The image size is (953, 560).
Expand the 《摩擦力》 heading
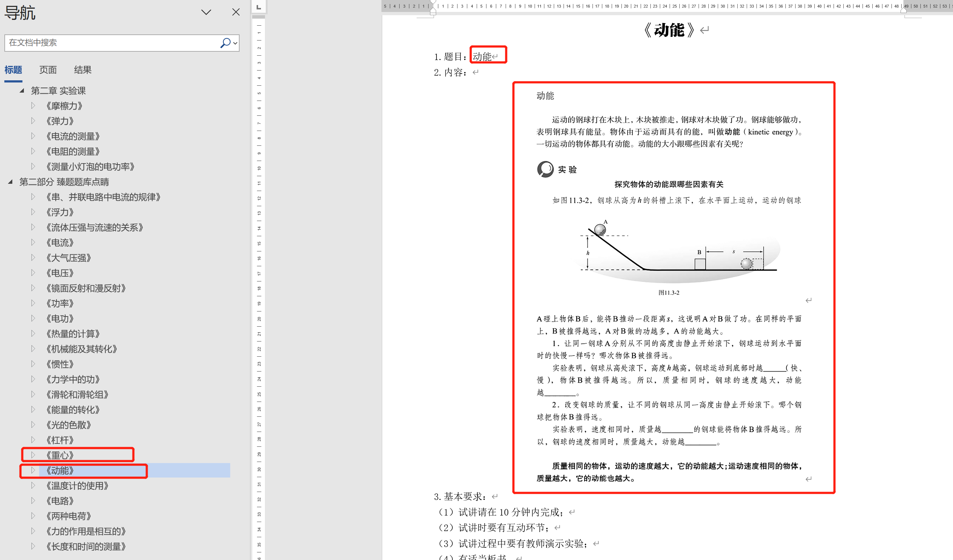pyautogui.click(x=33, y=106)
